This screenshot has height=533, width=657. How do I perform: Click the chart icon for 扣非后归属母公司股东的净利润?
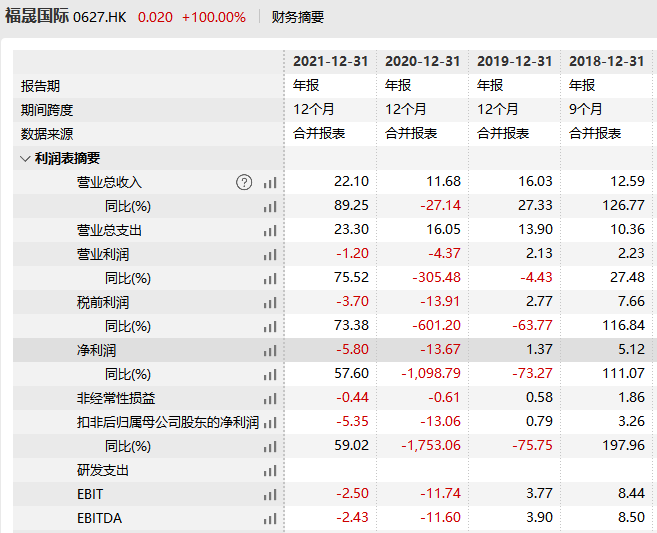coord(270,422)
